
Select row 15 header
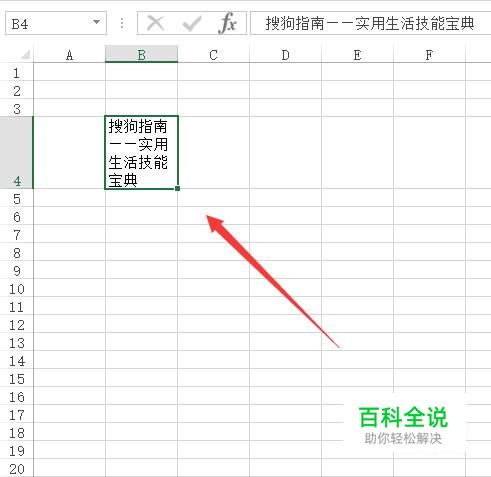(17, 378)
